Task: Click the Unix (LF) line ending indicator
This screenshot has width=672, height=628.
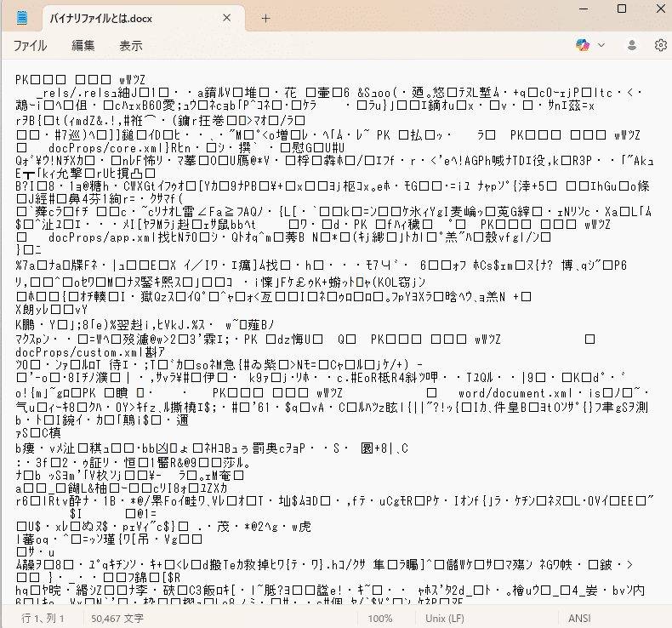Action: click(x=444, y=618)
